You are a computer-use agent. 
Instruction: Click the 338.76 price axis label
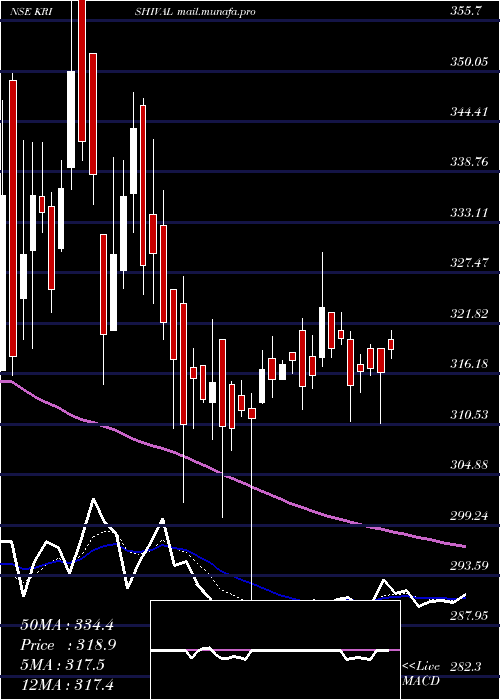(469, 163)
